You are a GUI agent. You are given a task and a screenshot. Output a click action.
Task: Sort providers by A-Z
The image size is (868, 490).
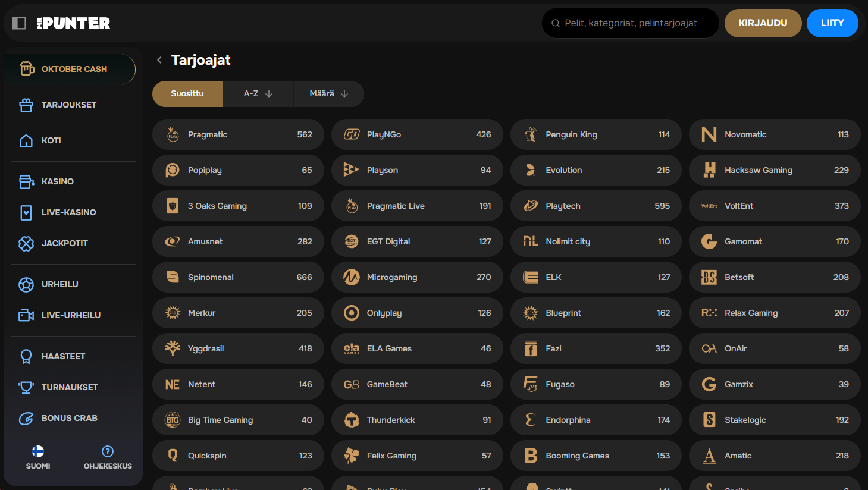[x=258, y=94]
